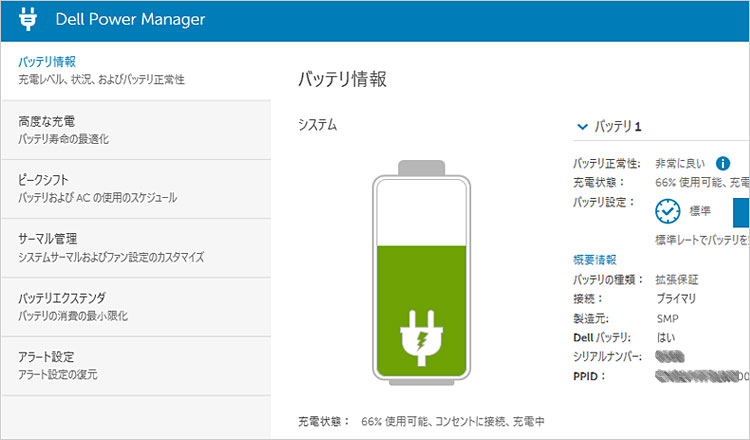Click the Dell Power Manager title text
The image size is (750, 440).
130,20
